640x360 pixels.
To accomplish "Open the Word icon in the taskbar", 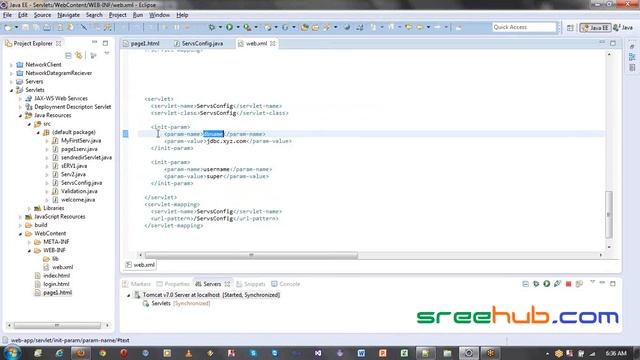I will tap(361, 353).
